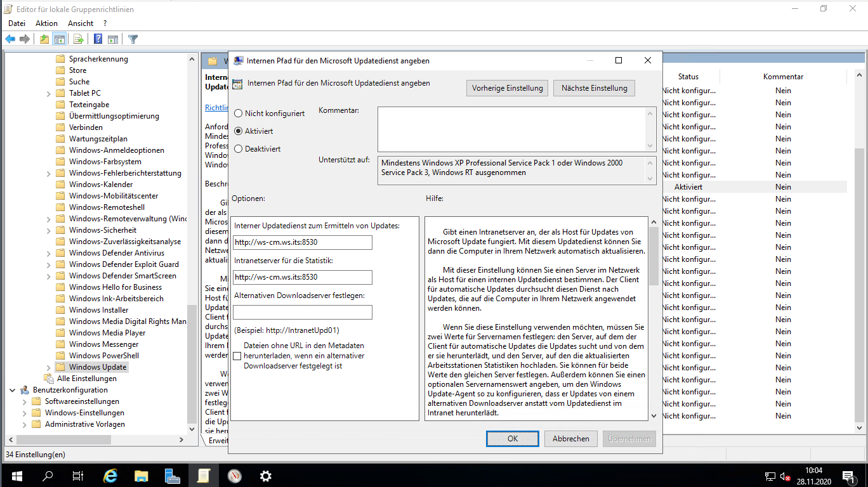
Task: Click the Kommentar column header
Action: tap(783, 77)
